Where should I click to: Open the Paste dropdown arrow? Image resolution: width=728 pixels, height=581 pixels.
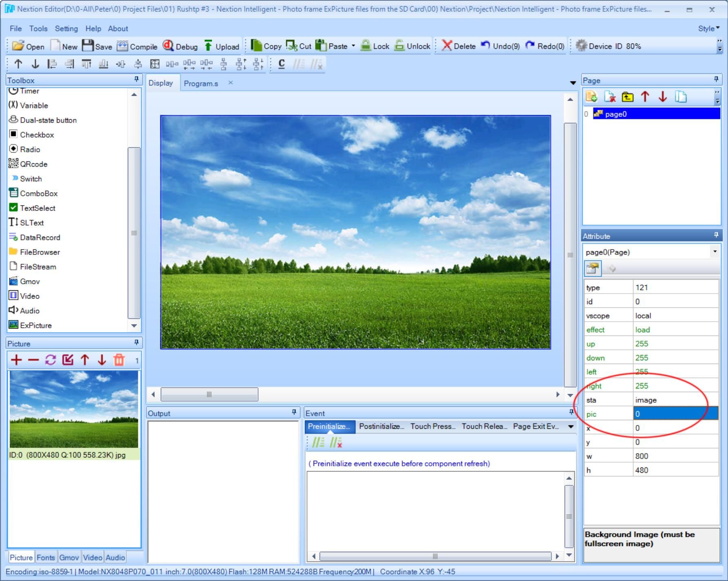353,46
